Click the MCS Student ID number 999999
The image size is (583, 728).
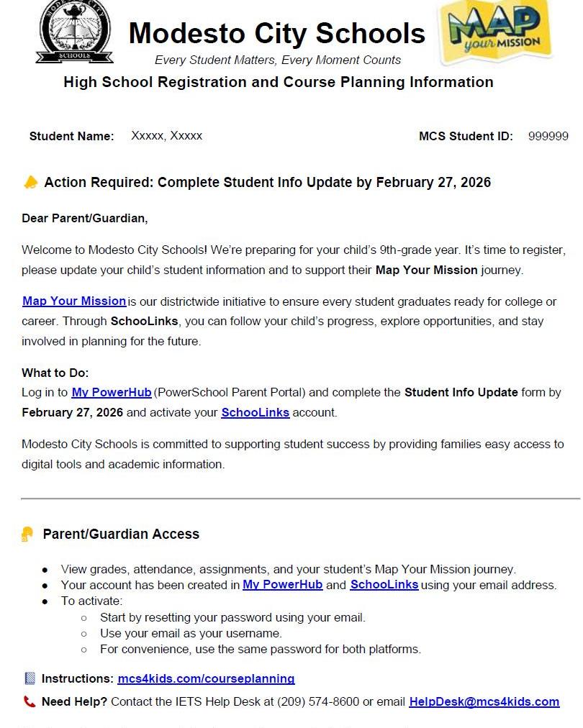click(548, 136)
